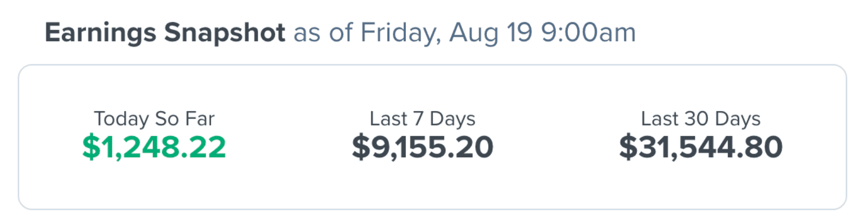868x224 pixels.
Task: Click the word Snapshot in the title
Action: tap(225, 33)
